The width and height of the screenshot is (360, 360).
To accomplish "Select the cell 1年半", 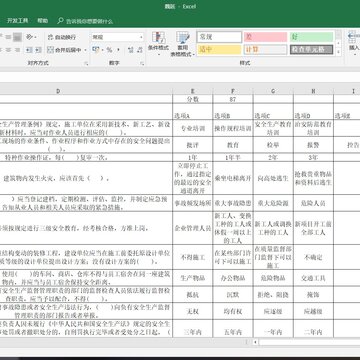I will coord(233,157).
